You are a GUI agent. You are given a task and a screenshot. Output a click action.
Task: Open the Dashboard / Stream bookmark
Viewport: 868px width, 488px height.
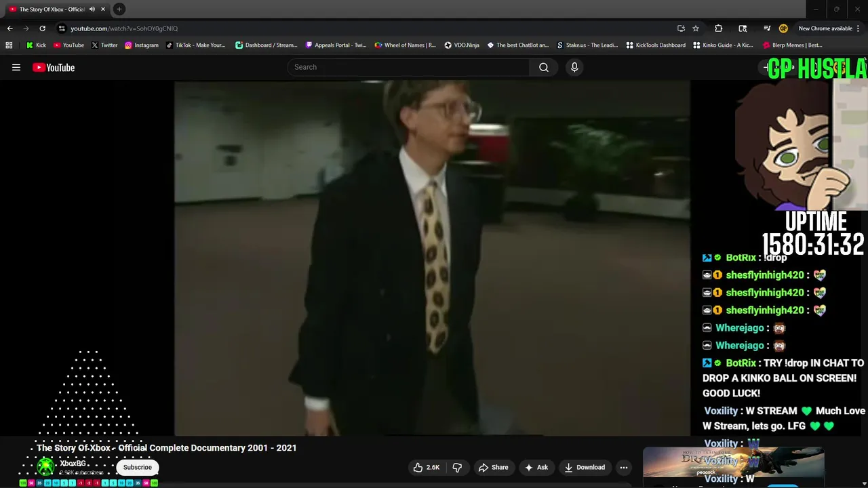coord(266,45)
